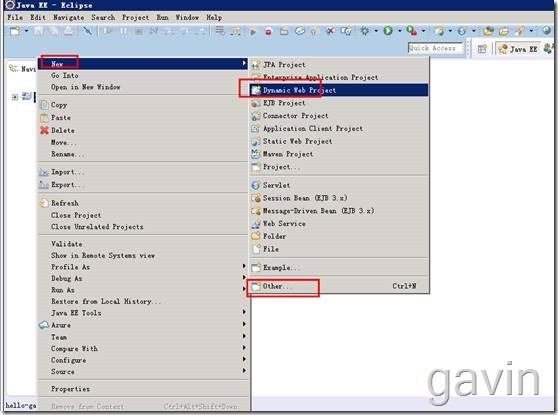Expand the Source submenu arrow

244,371
